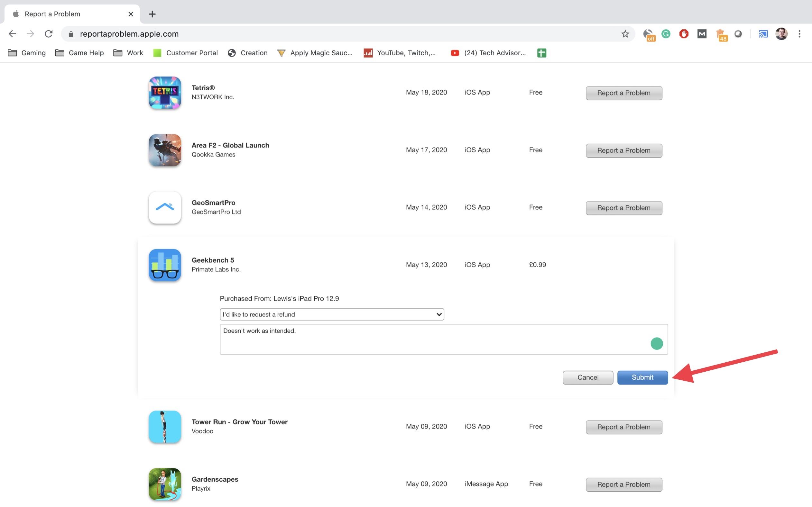Open the red ad blocker extension
The height and width of the screenshot is (507, 812).
point(684,34)
